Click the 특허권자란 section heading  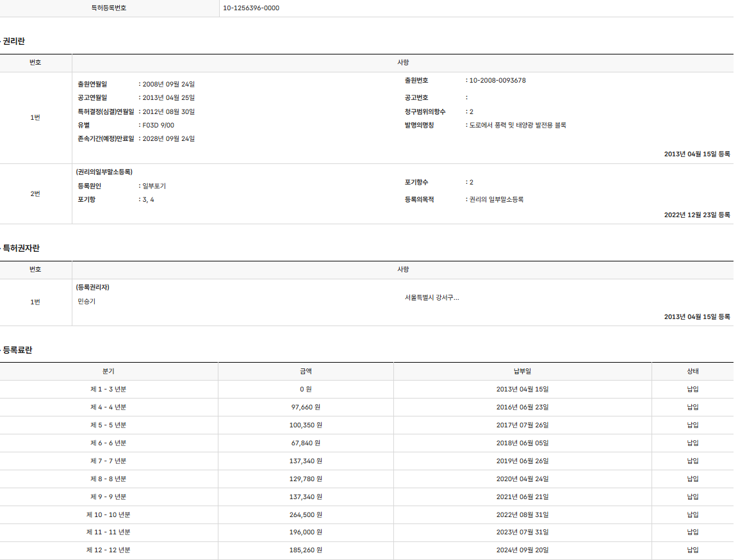pyautogui.click(x=21, y=249)
